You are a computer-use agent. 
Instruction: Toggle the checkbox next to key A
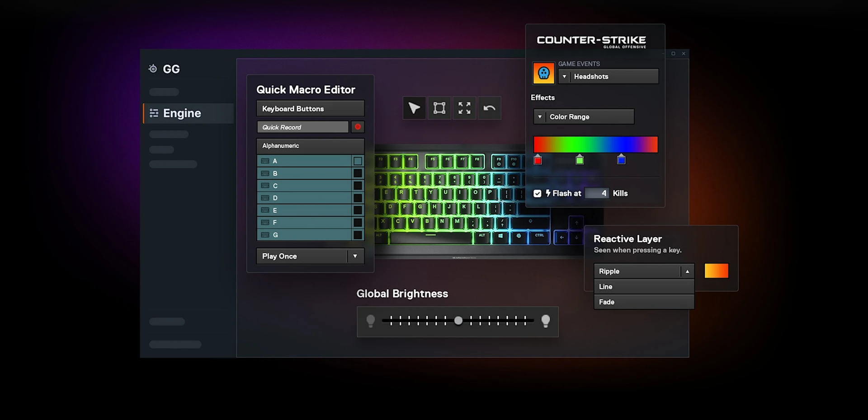pyautogui.click(x=358, y=161)
